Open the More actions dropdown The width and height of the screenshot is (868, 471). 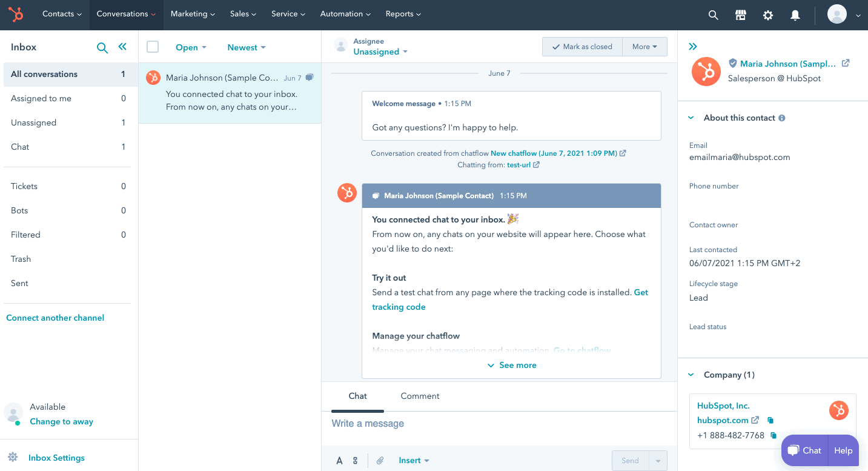(644, 47)
